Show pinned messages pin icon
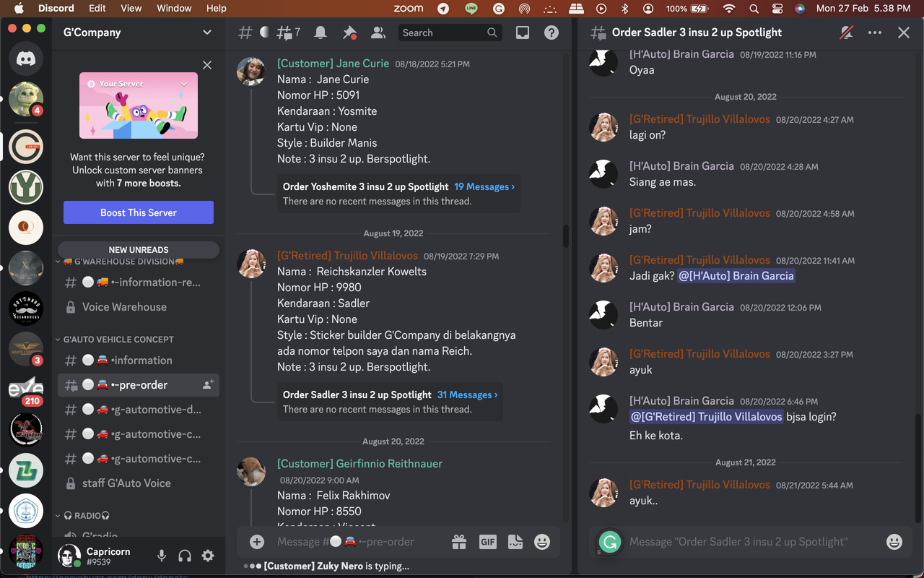 pos(349,33)
